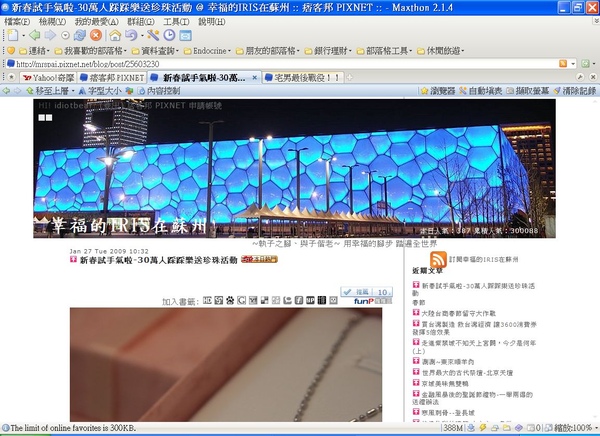The image size is (600, 436).
Task: Open the 檢視(V) menu
Action: tap(52, 22)
